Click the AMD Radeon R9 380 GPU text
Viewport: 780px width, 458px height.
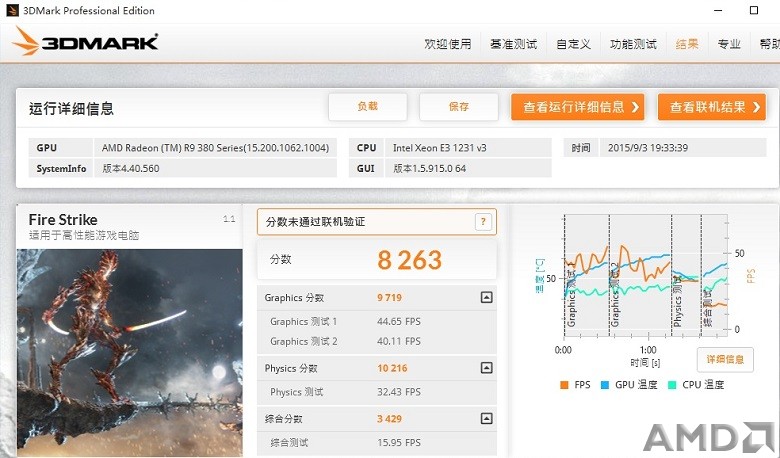[x=215, y=148]
